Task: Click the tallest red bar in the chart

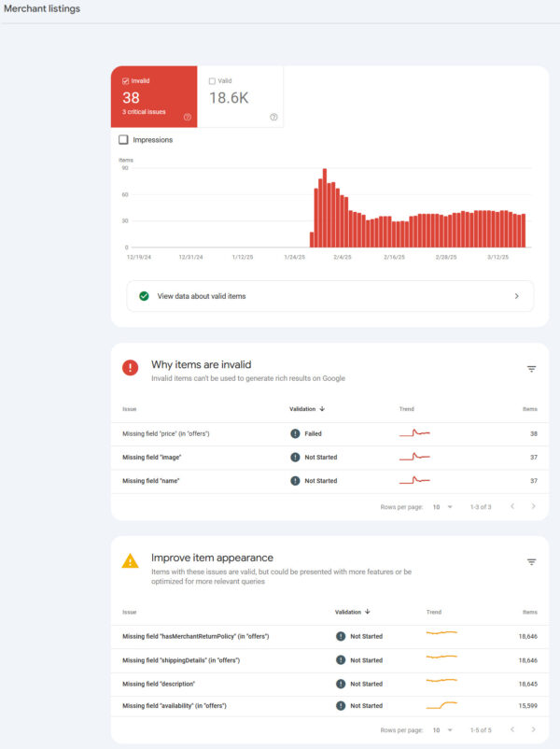Action: coord(325,207)
